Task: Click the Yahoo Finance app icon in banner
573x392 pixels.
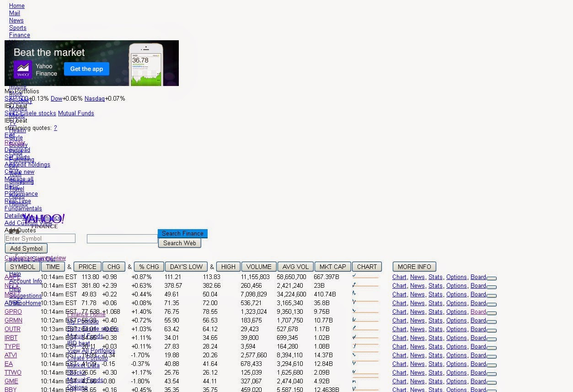Action: pyautogui.click(x=22, y=70)
